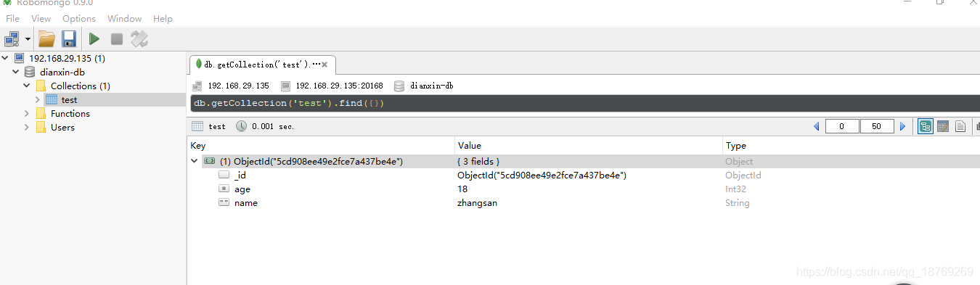Click inside the query editor with find({})

[x=585, y=103]
